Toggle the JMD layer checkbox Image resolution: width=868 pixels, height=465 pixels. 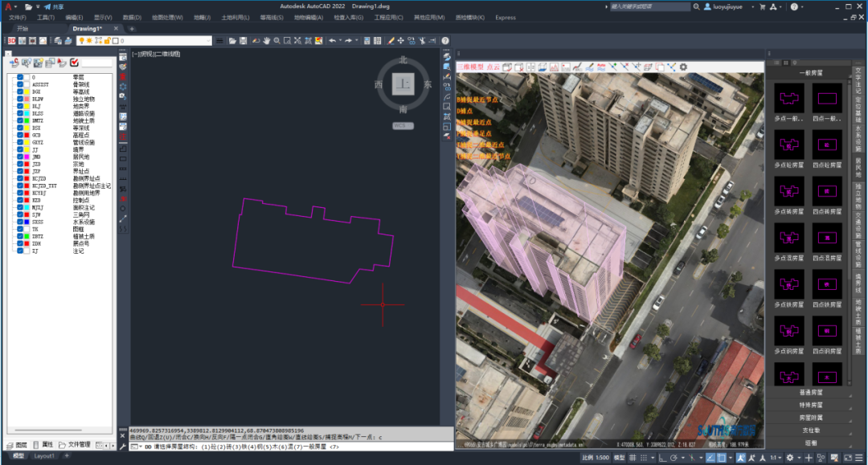tap(20, 157)
